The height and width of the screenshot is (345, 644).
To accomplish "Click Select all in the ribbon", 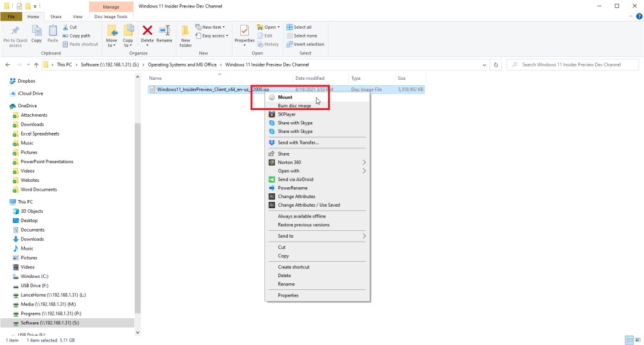I will 299,28.
